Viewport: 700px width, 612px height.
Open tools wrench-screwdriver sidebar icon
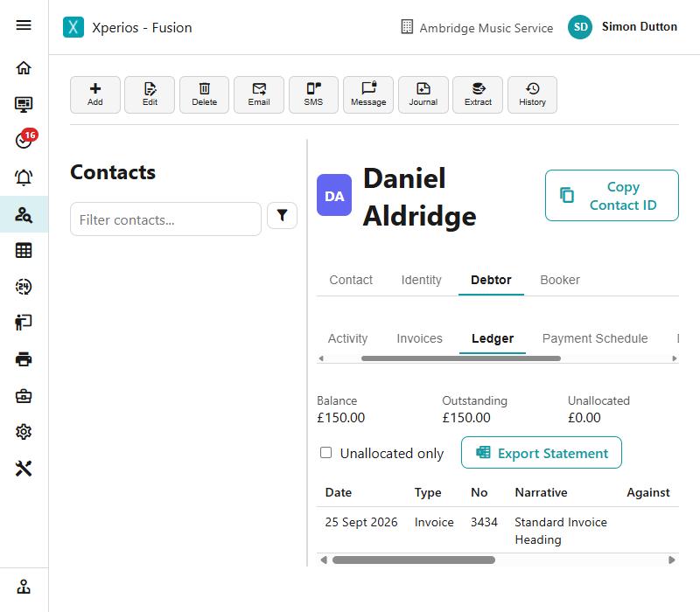tap(24, 469)
